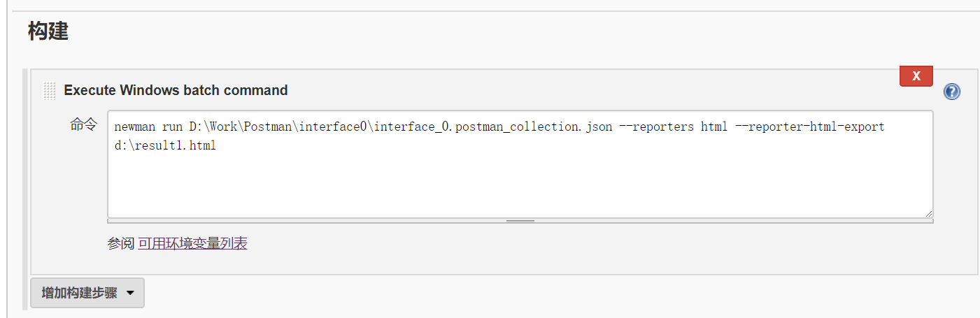Screen dimensions: 980x318
Task: Click the word run in the command
Action: [x=172, y=127]
